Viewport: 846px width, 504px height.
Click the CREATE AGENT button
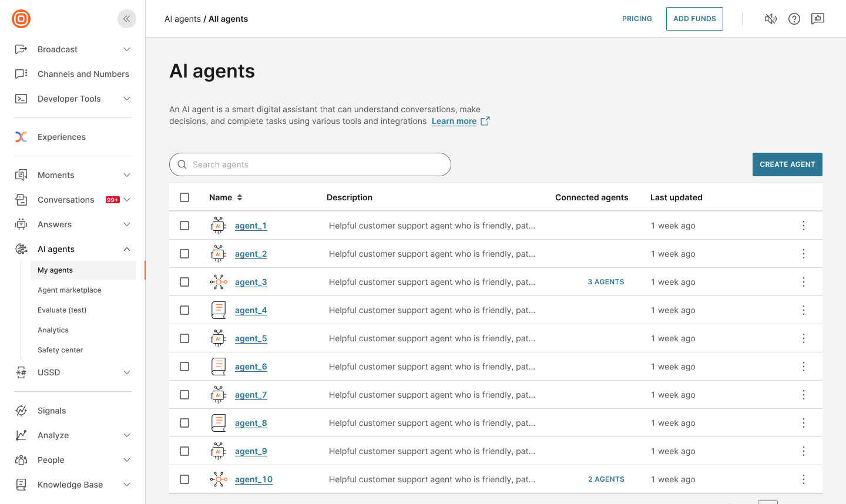tap(787, 164)
